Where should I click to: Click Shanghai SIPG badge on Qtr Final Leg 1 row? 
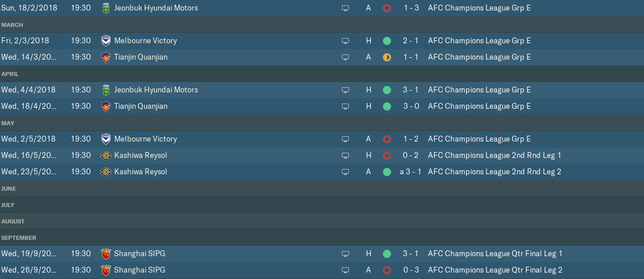pos(106,254)
